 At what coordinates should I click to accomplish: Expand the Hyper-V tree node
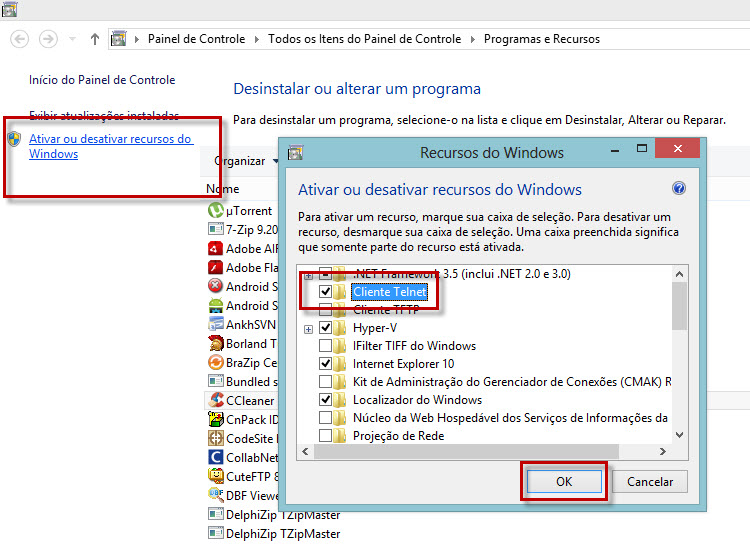point(309,329)
